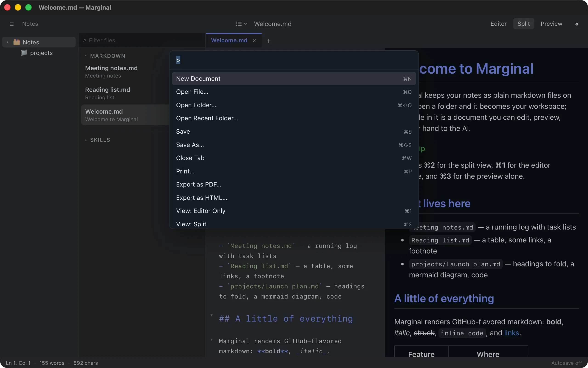This screenshot has height=368, width=588.
Task: Click the Notes folder icon
Action: [17, 42]
